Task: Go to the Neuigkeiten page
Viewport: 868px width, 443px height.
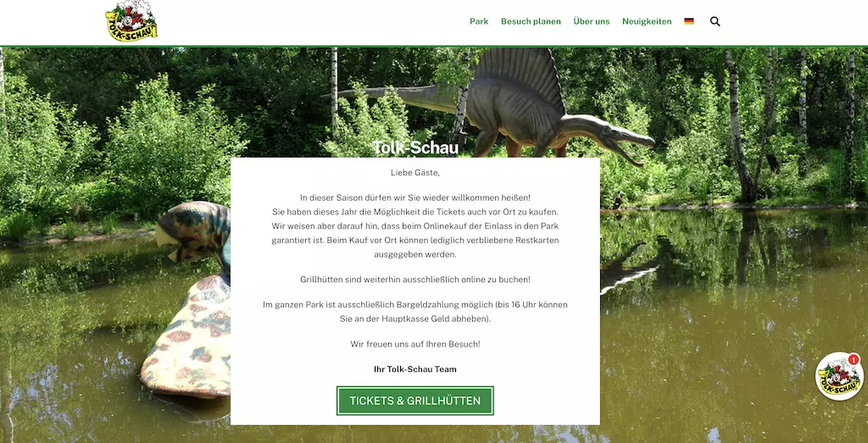Action: pyautogui.click(x=647, y=21)
